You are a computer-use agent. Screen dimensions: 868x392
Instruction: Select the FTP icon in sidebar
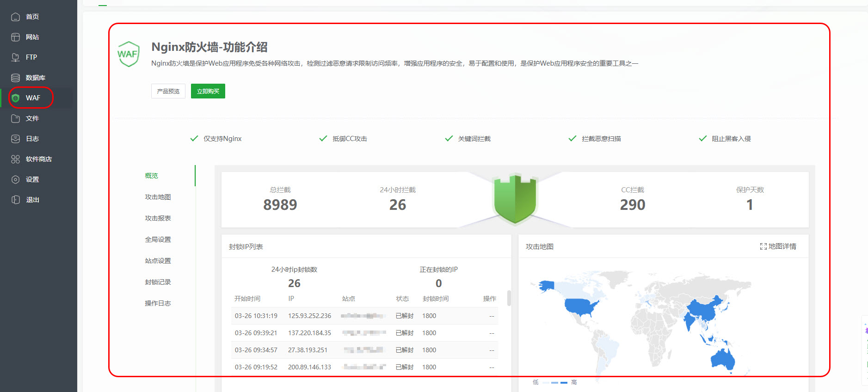tap(15, 57)
